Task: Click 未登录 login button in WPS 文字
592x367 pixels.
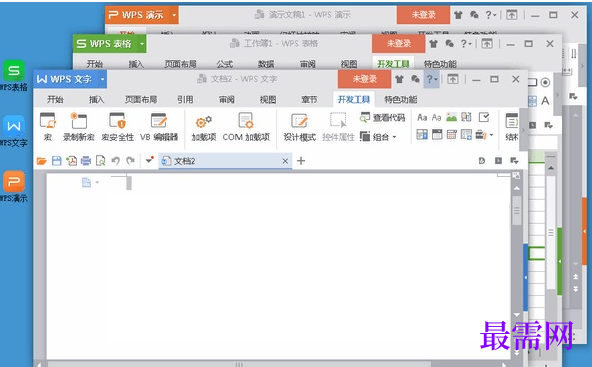Action: click(364, 79)
